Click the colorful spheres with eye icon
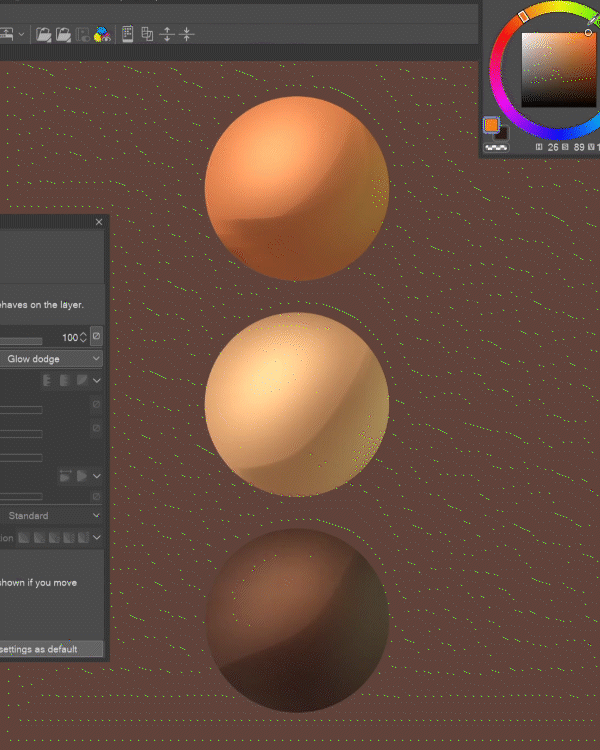 [x=102, y=34]
